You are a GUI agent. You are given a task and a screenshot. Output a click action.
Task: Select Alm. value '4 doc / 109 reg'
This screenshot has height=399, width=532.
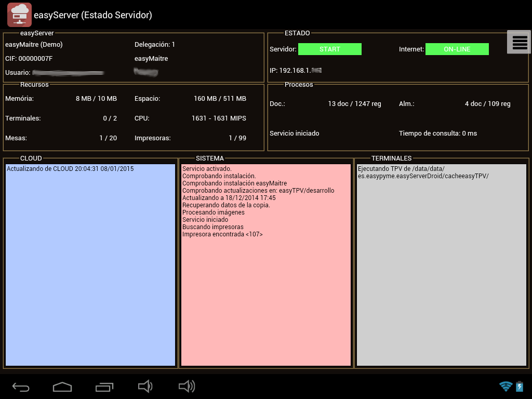[x=487, y=104]
